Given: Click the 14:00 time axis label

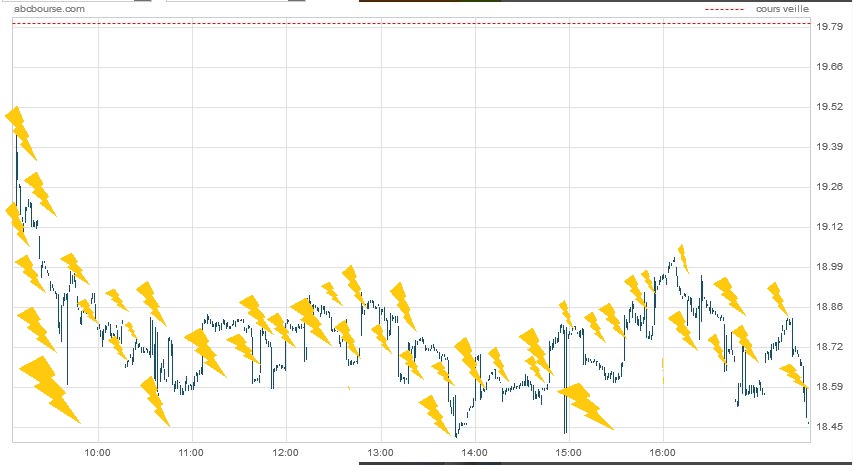Looking at the screenshot, I should point(474,452).
